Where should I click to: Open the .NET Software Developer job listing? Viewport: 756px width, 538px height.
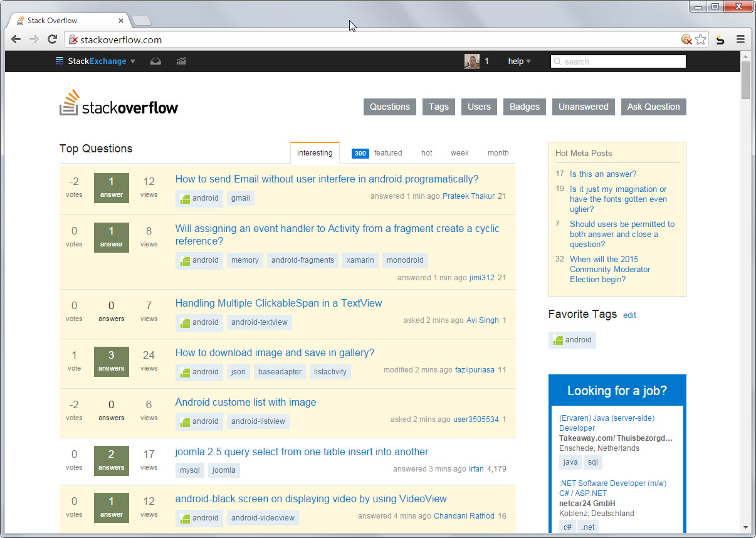pos(612,488)
